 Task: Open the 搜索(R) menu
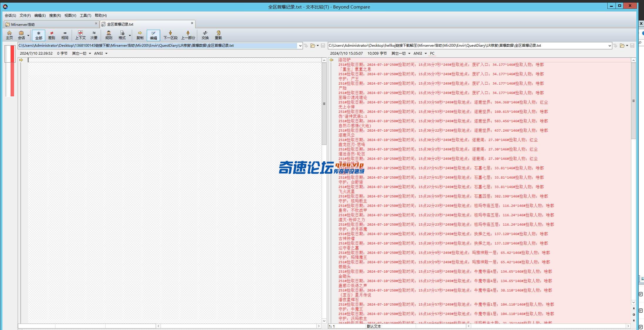tap(55, 16)
